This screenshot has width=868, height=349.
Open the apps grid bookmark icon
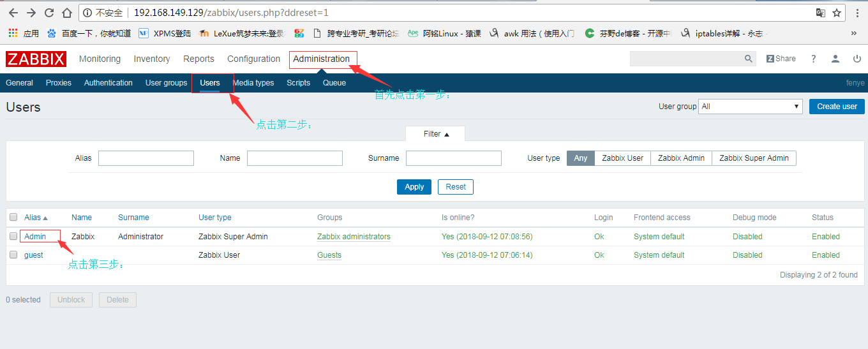[24, 33]
